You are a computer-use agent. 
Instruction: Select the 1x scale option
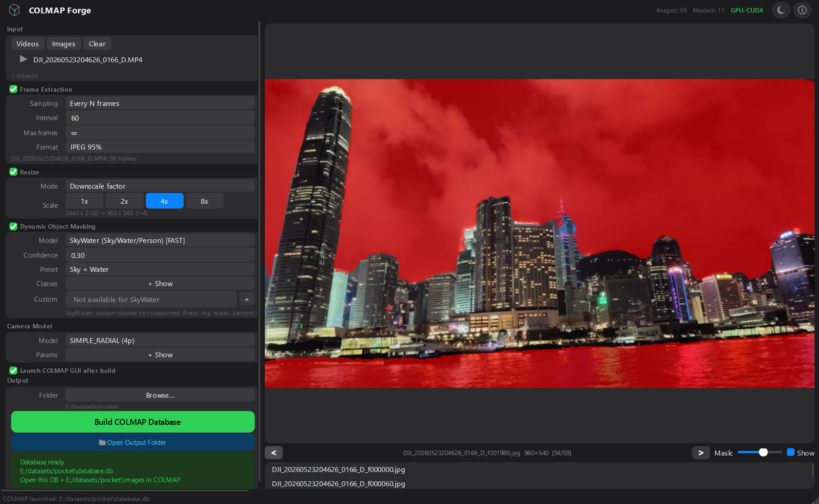[x=85, y=201]
